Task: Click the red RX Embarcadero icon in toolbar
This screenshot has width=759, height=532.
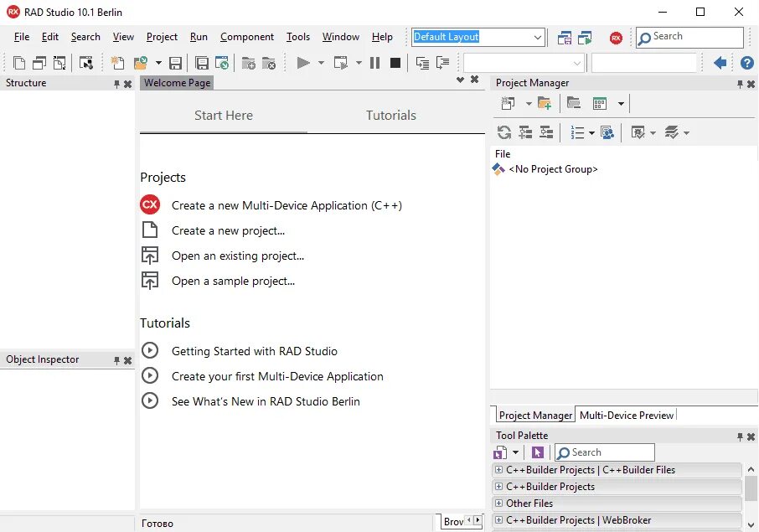Action: 616,38
